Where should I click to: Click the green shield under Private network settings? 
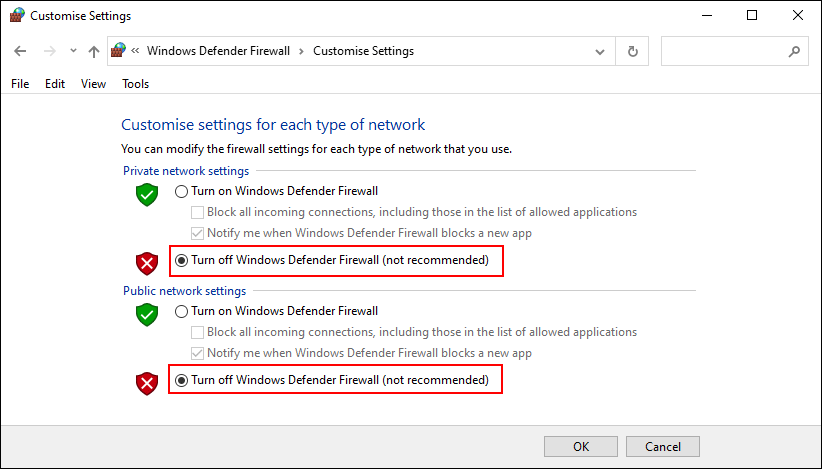(147, 194)
